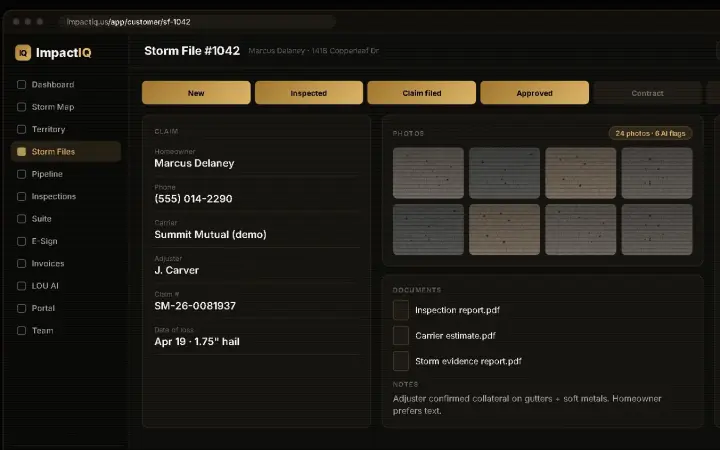Select the Contract stage button
Image resolution: width=720 pixels, height=450 pixels.
tap(647, 93)
